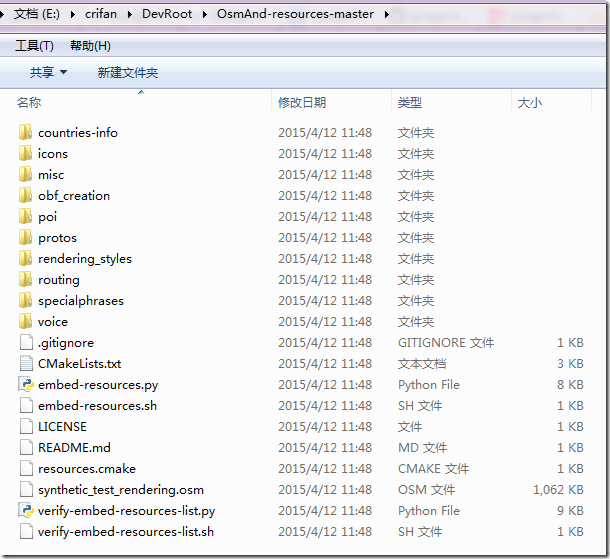
Task: Expand the arrow after DevRoot
Action: 205,15
